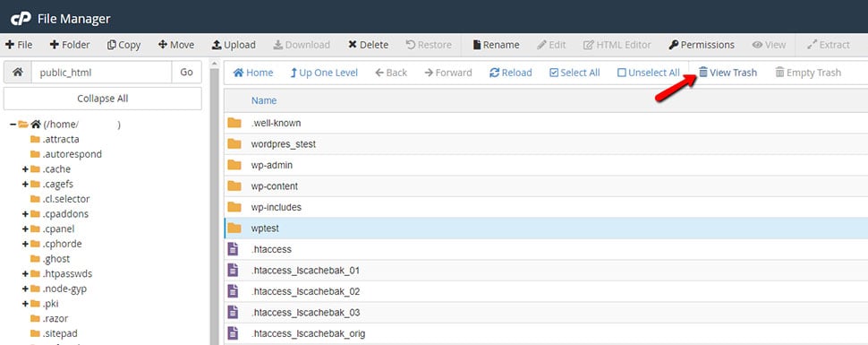Click the Go button

pos(186,72)
